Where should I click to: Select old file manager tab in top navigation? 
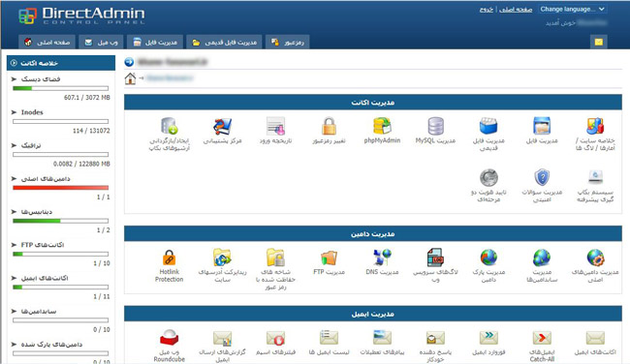click(x=224, y=42)
